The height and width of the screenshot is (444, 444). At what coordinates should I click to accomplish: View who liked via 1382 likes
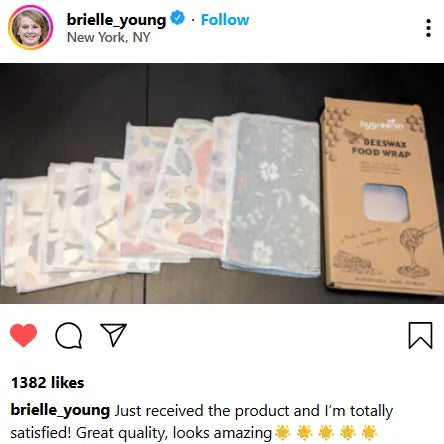48,383
